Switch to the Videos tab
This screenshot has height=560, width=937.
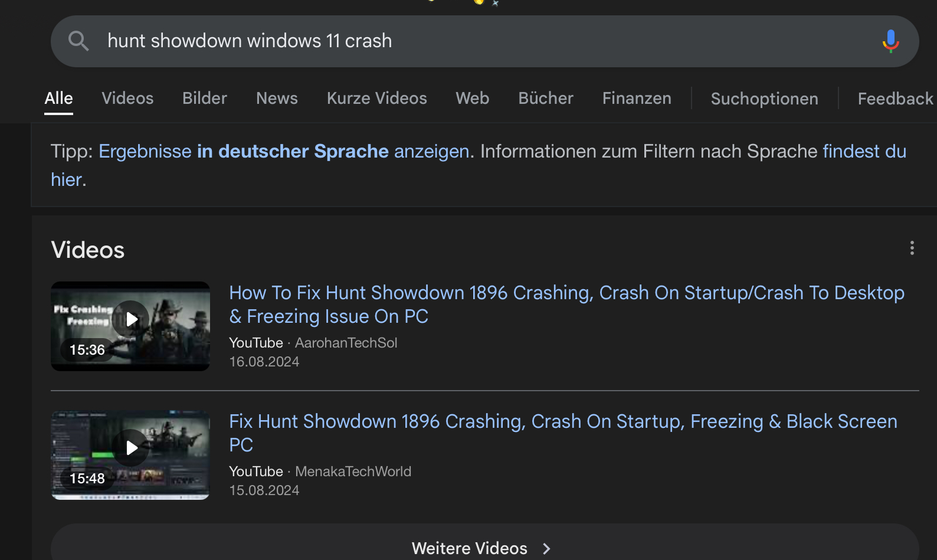coord(127,99)
